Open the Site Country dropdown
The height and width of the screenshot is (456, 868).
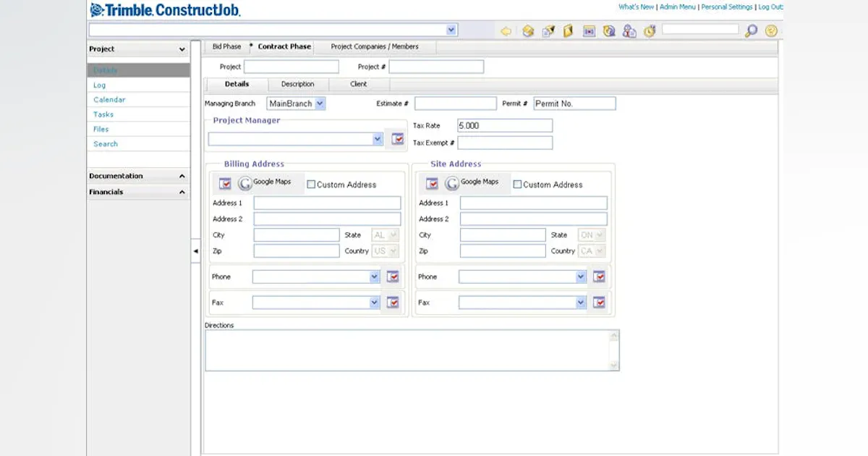600,250
